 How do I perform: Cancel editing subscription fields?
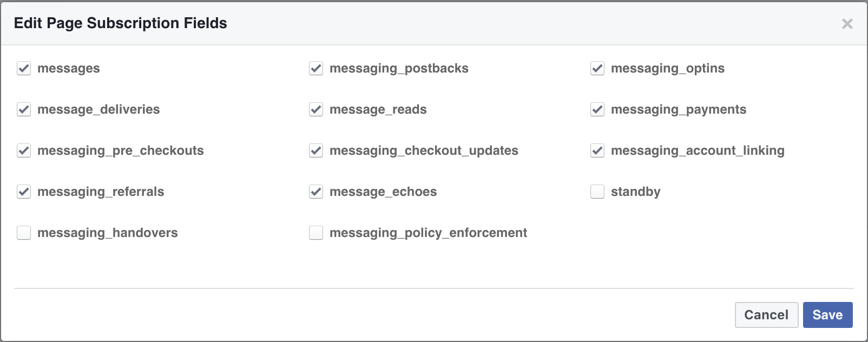(766, 314)
